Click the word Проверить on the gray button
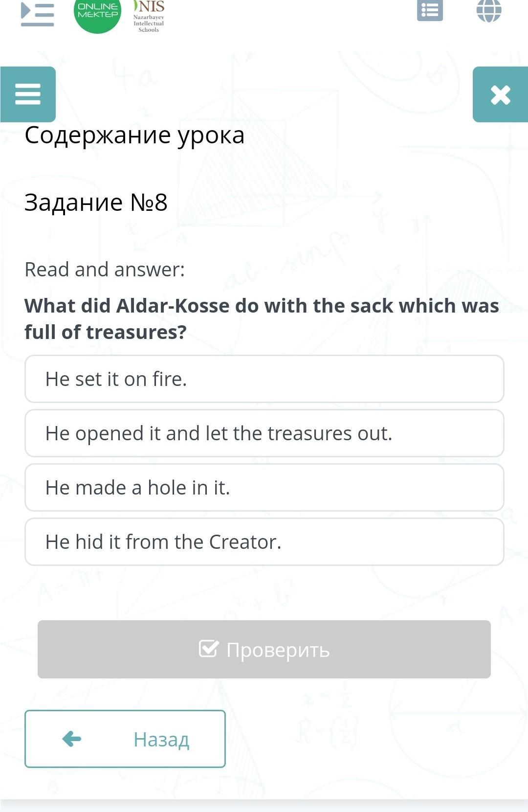The height and width of the screenshot is (812, 528). click(x=278, y=650)
